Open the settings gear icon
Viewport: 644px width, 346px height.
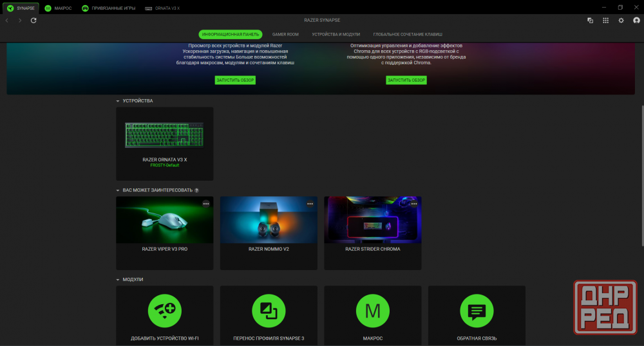621,21
